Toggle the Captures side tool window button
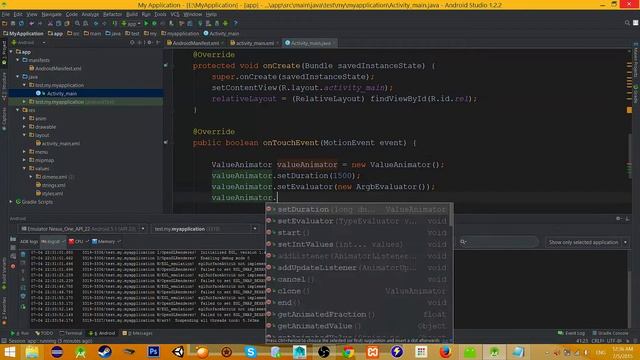The height and width of the screenshot is (360, 640). pos(4,119)
